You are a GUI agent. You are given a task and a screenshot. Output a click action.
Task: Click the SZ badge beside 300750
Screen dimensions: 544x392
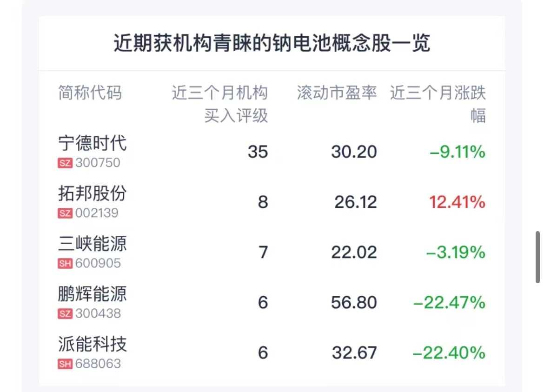coord(65,163)
